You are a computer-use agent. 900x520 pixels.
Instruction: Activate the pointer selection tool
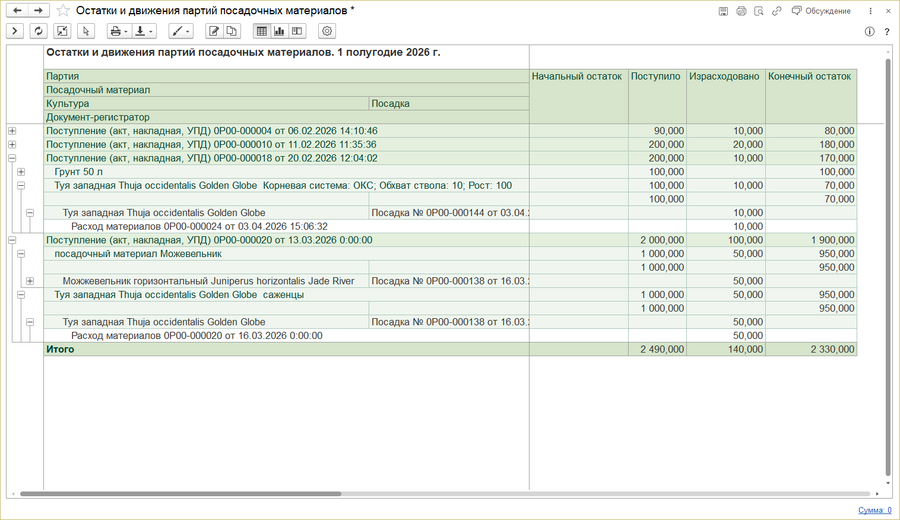point(86,31)
